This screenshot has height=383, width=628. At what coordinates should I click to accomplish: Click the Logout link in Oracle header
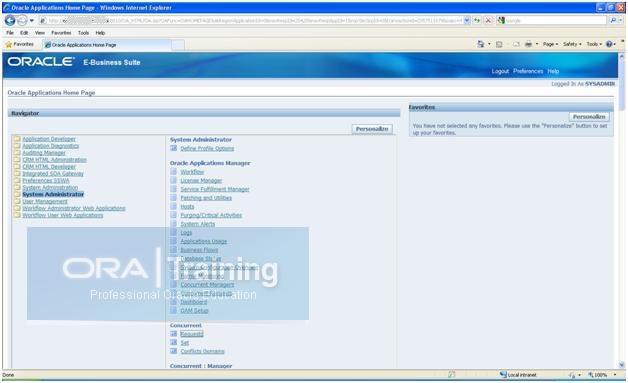pos(500,71)
